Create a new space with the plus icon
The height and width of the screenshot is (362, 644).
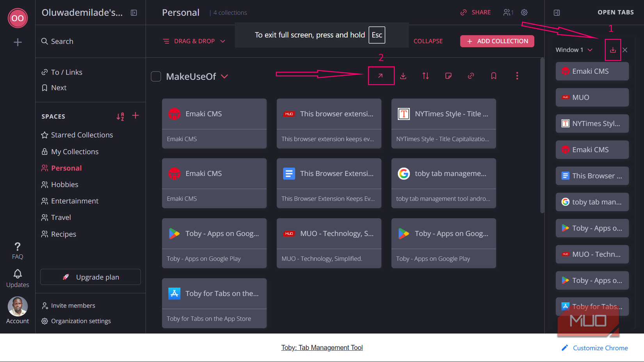[x=135, y=116]
